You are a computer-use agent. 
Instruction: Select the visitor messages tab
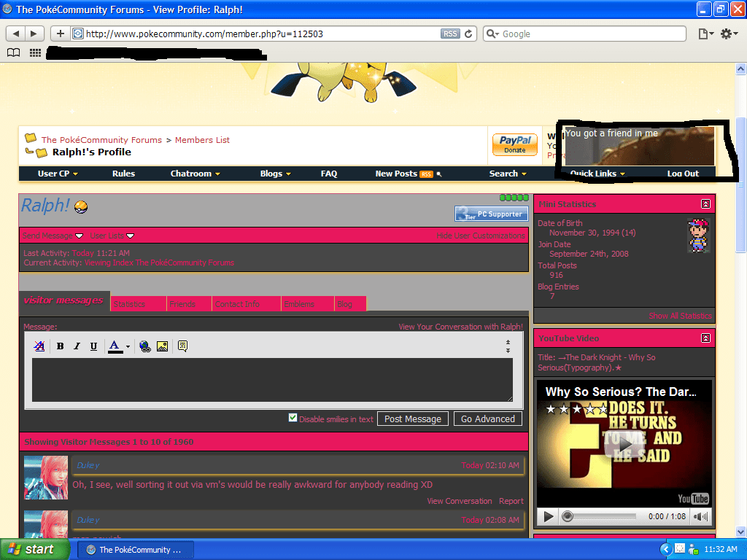pos(64,300)
